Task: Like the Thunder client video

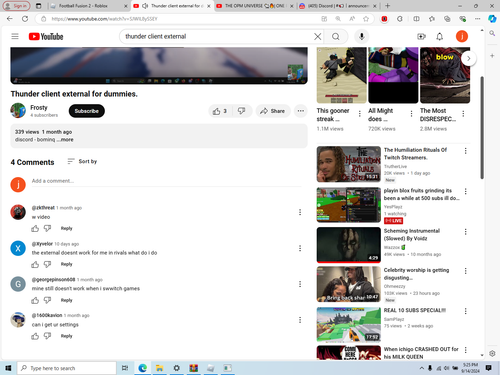Action: pos(220,111)
